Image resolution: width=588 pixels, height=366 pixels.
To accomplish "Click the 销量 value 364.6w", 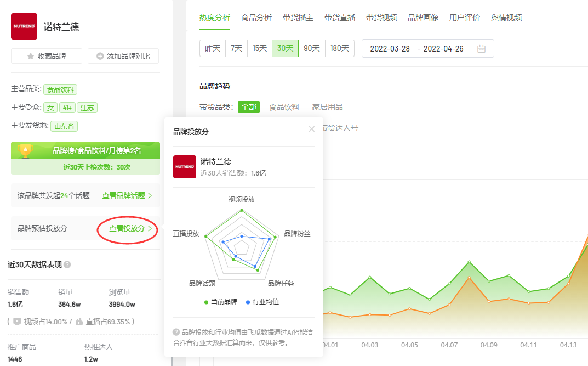I will coord(70,305).
